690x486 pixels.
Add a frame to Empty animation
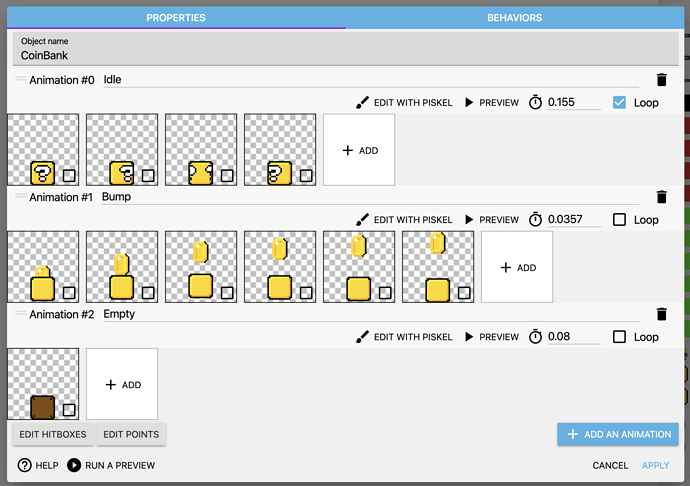pos(122,384)
